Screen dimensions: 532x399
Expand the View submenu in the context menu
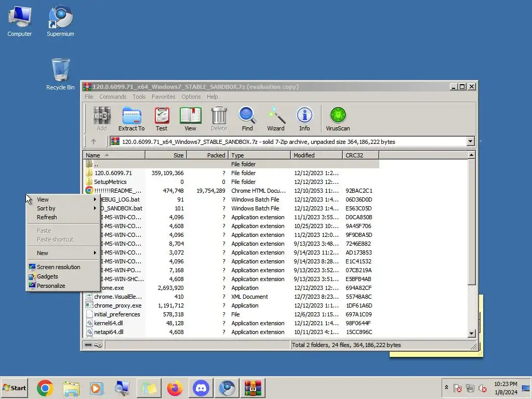tap(63, 199)
